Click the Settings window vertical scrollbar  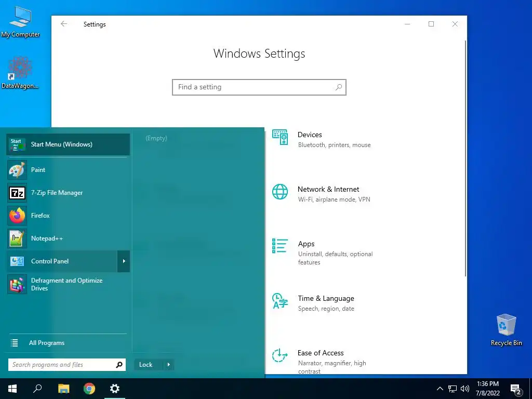point(465,158)
